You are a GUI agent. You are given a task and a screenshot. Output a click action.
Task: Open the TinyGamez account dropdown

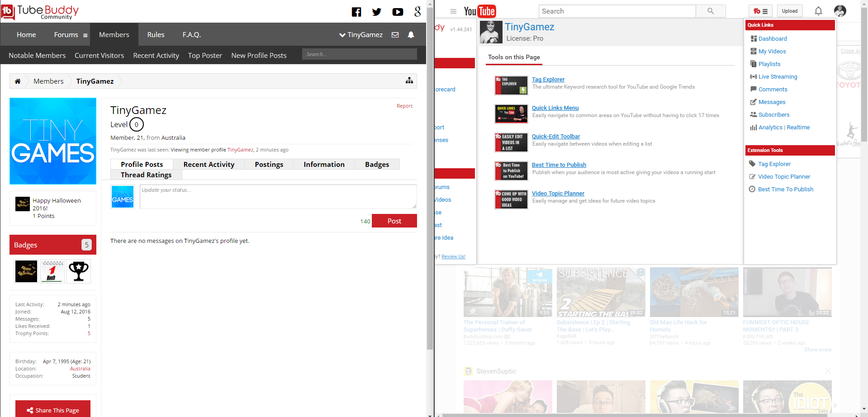(361, 35)
